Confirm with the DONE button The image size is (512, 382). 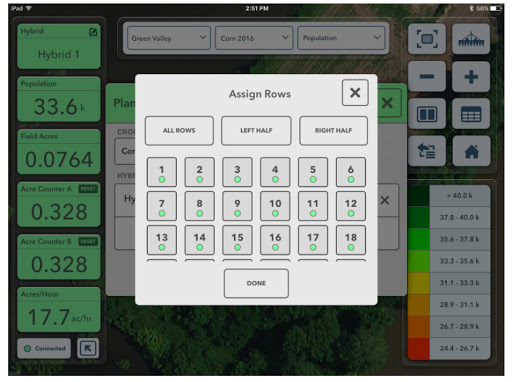point(256,283)
